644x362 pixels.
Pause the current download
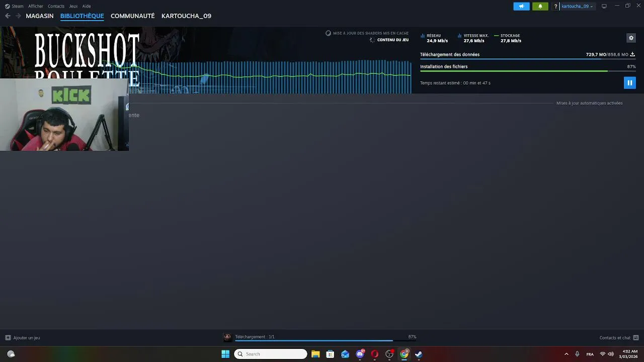[x=629, y=83]
